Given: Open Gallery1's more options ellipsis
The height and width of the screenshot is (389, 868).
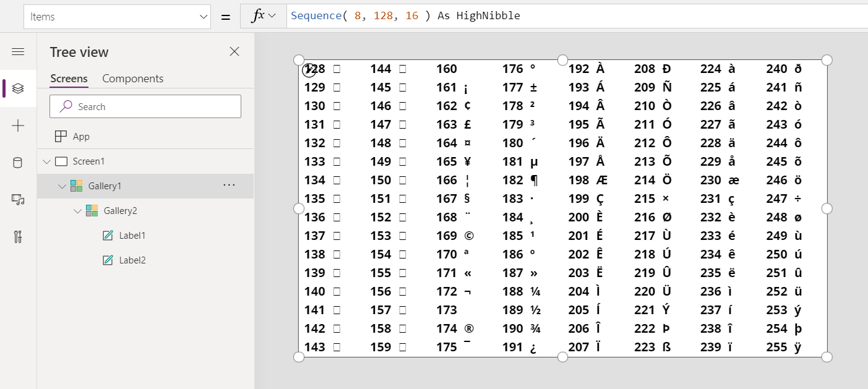Looking at the screenshot, I should point(229,185).
